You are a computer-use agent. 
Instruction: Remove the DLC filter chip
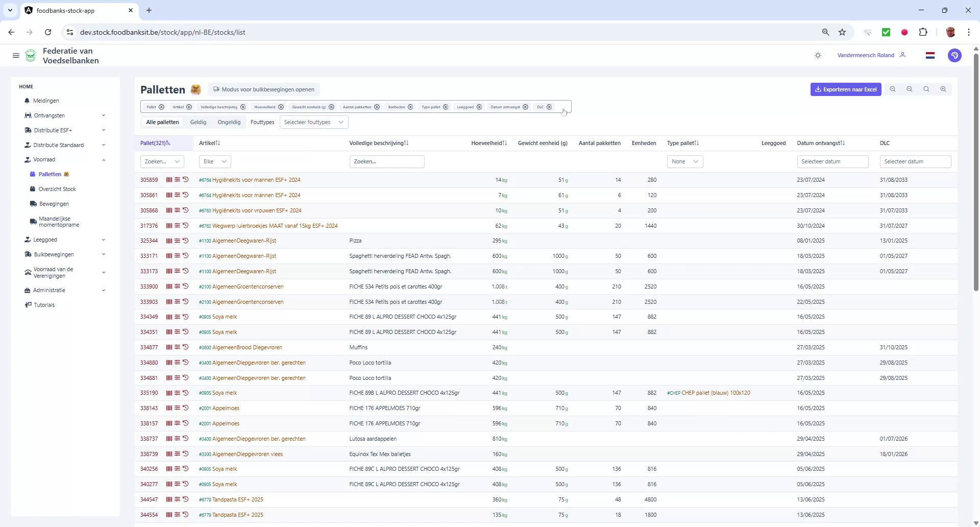(549, 107)
